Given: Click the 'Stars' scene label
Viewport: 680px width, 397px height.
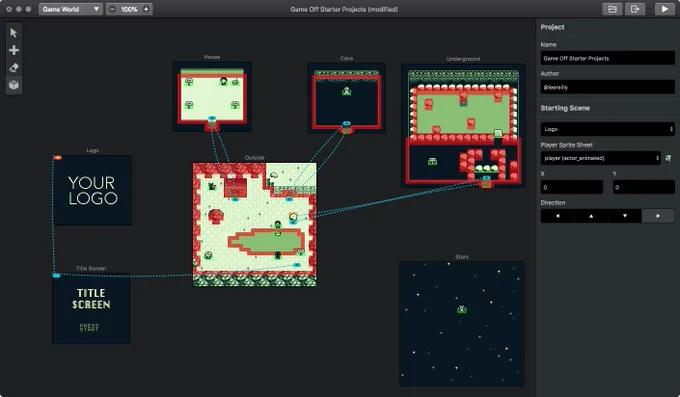Looking at the screenshot, I should point(462,257).
